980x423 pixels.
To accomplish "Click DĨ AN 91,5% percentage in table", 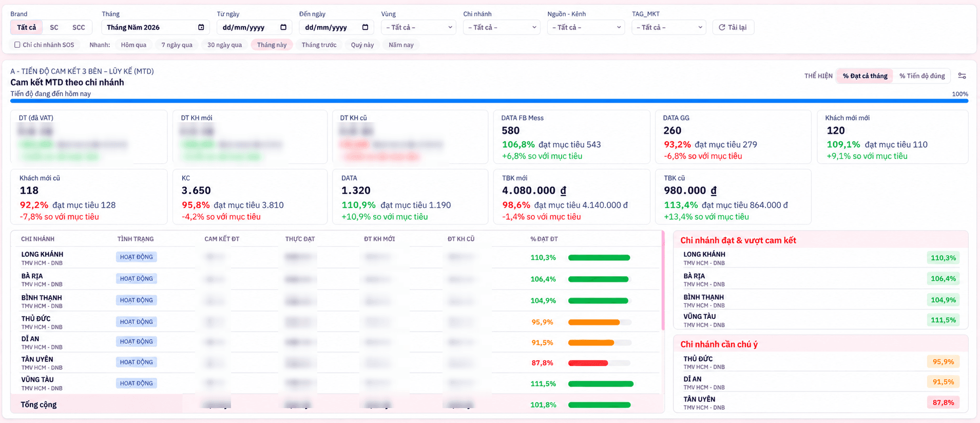I will [542, 342].
